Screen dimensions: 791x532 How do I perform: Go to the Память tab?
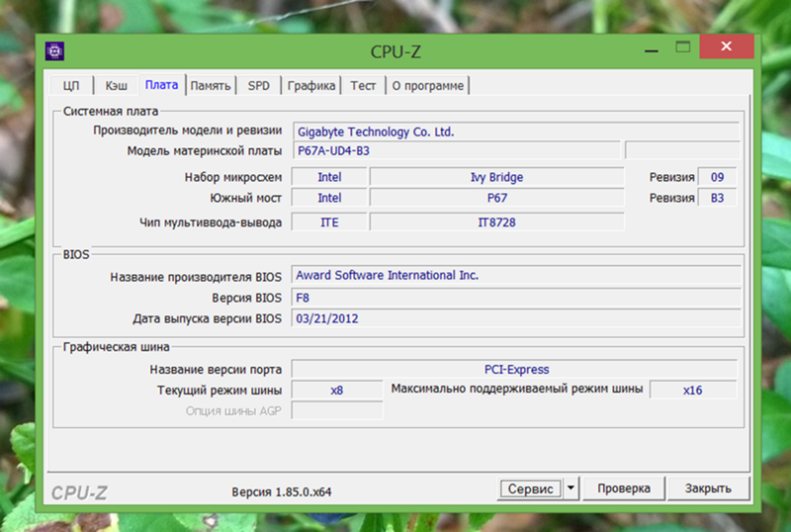(211, 86)
